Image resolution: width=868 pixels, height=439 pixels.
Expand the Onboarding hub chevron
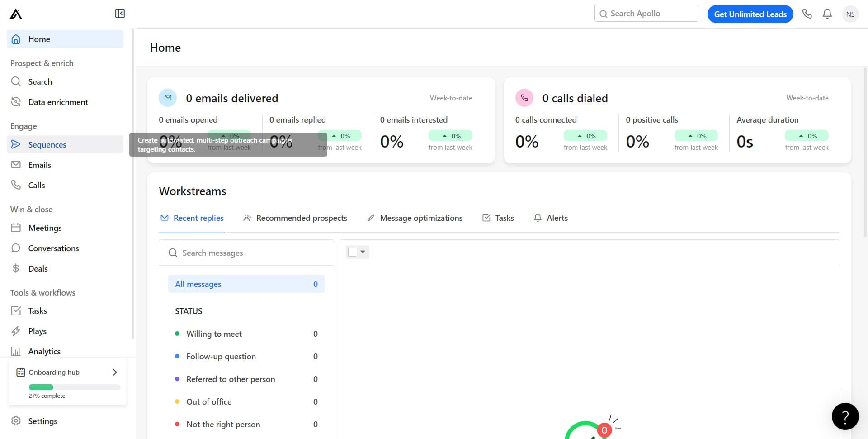115,372
